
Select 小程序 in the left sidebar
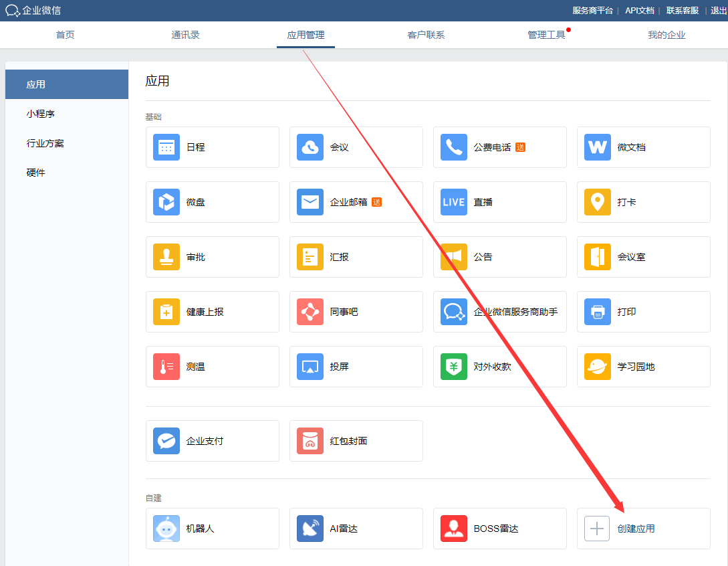pos(41,114)
